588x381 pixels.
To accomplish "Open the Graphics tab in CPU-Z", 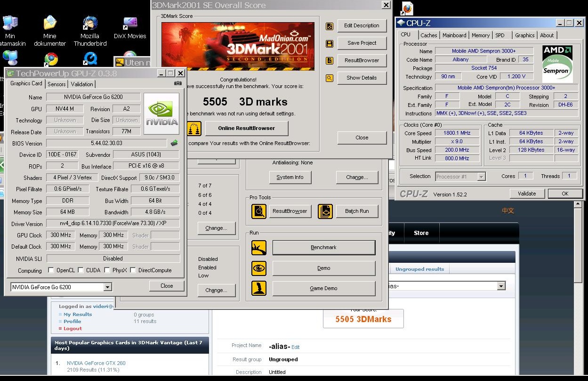I will coord(524,35).
